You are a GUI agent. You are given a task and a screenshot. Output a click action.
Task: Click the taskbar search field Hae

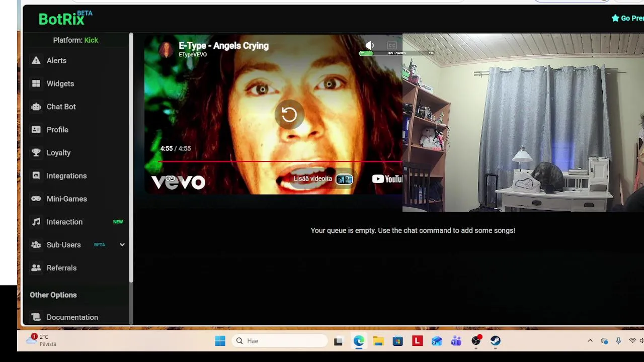click(280, 341)
